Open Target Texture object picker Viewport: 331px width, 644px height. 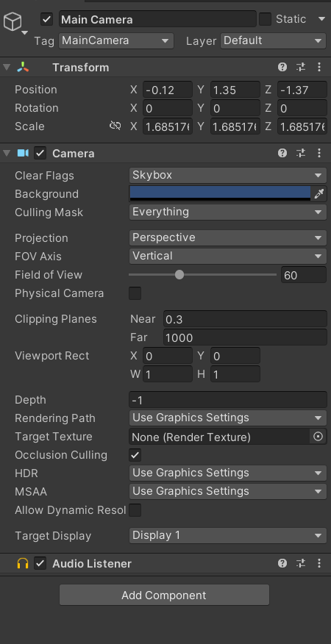[318, 437]
